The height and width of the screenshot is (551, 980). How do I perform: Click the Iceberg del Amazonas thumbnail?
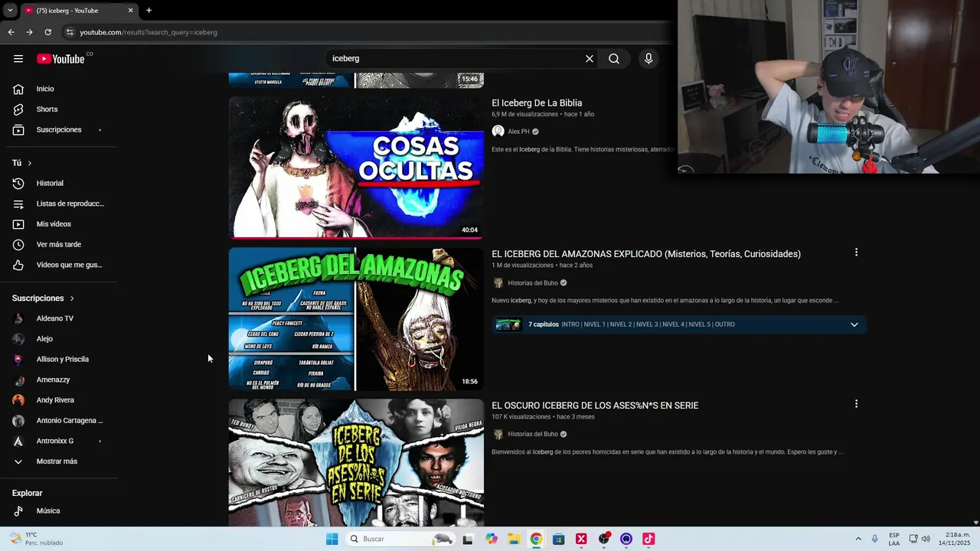pyautogui.click(x=356, y=318)
